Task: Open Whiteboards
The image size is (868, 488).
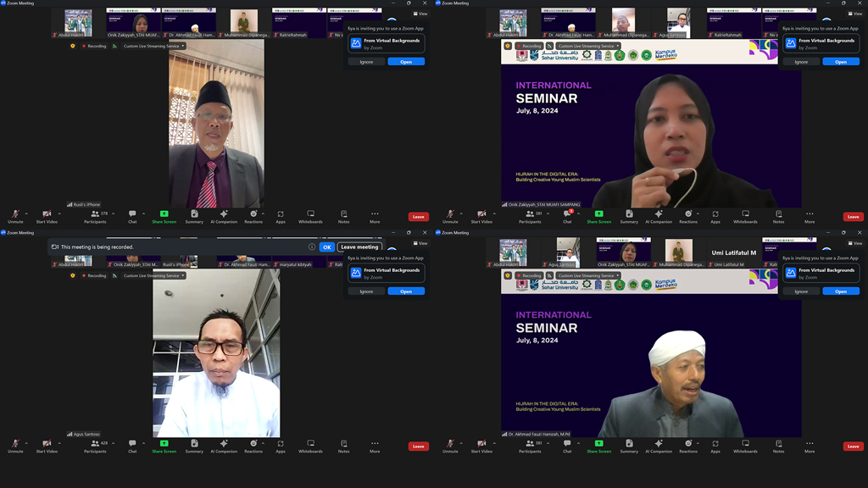Action: (x=311, y=213)
